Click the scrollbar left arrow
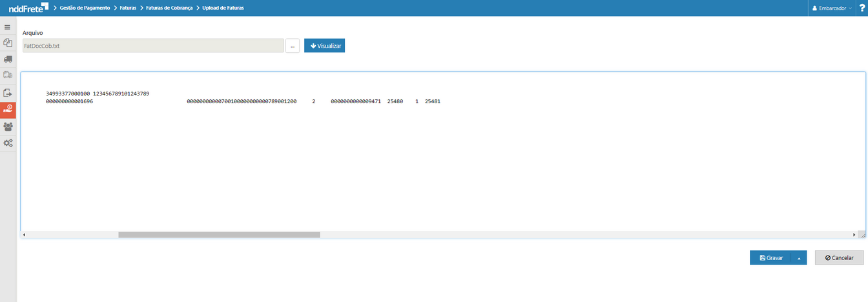The image size is (868, 302). click(x=24, y=235)
